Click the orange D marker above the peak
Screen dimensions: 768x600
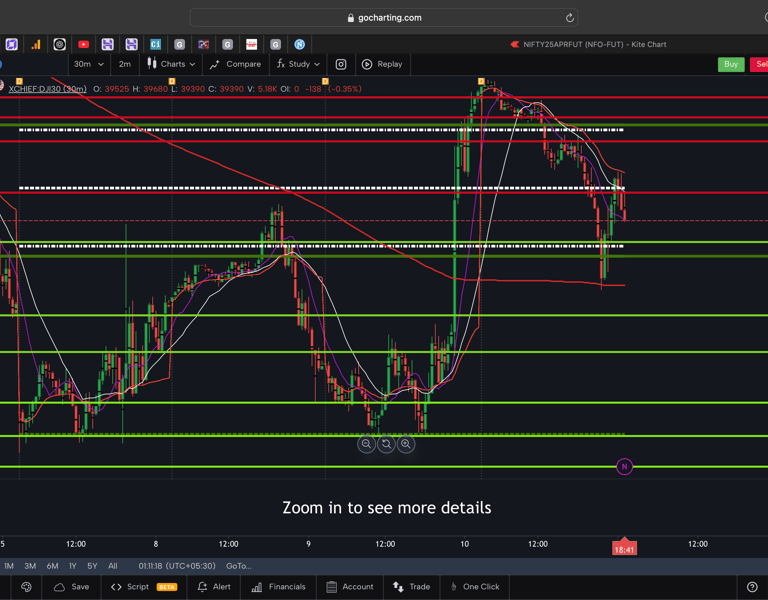[x=481, y=81]
